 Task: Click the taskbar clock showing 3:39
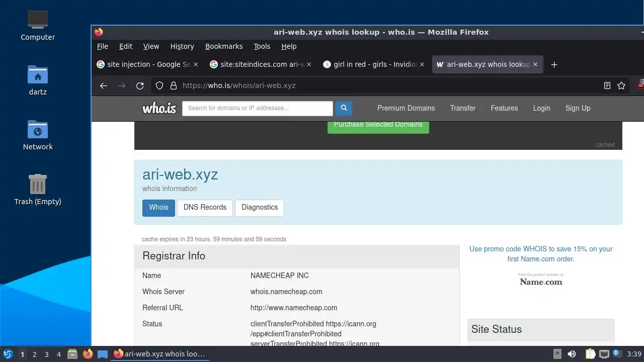[634, 354]
